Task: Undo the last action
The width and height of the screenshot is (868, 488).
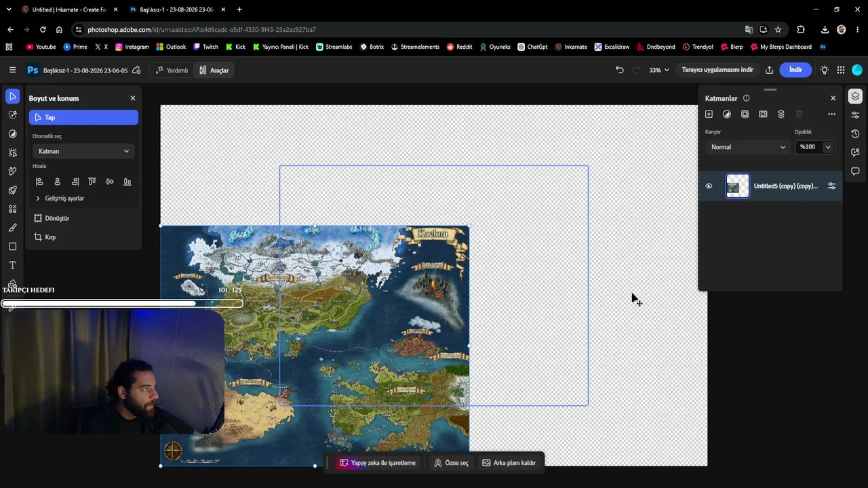Action: pyautogui.click(x=619, y=70)
